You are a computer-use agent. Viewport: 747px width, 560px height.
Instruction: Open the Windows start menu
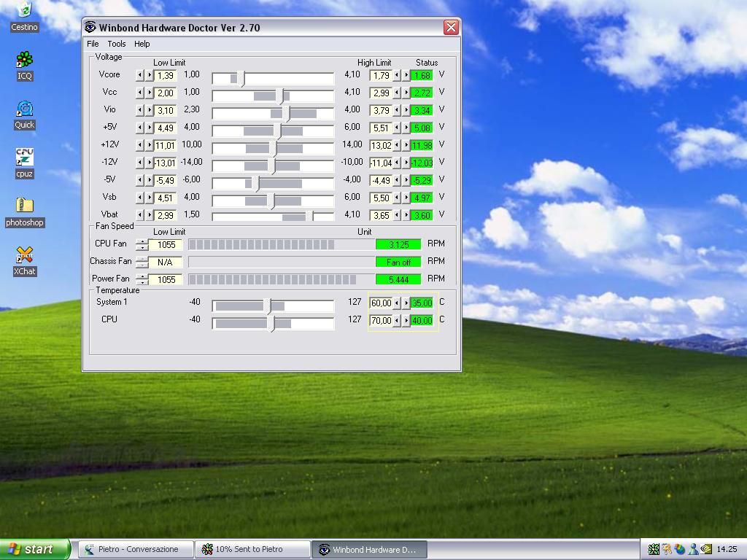click(35, 549)
